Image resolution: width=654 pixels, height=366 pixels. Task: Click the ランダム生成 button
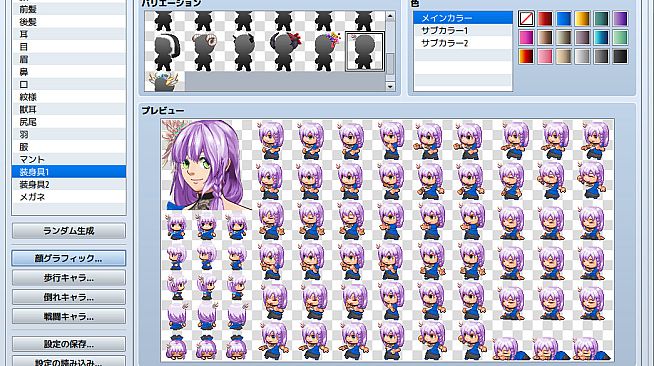pyautogui.click(x=69, y=231)
